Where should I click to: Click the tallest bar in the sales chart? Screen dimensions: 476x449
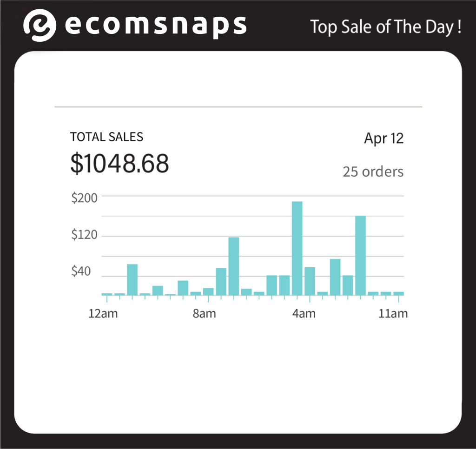point(297,248)
